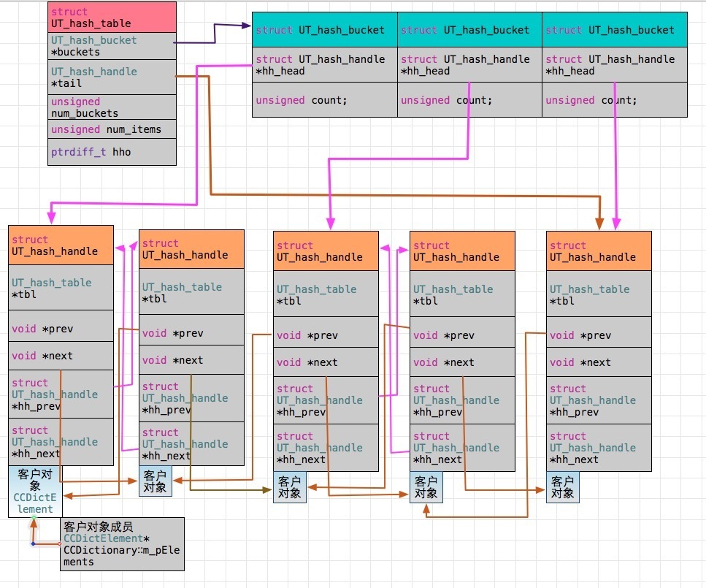Image resolution: width=706 pixels, height=588 pixels.
Task: Select the rightmost teal UT_hash_bucket header
Action: (614, 30)
